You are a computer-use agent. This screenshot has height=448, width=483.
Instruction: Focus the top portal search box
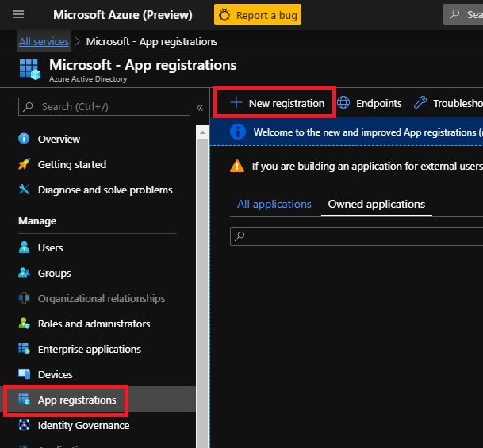[x=463, y=14]
